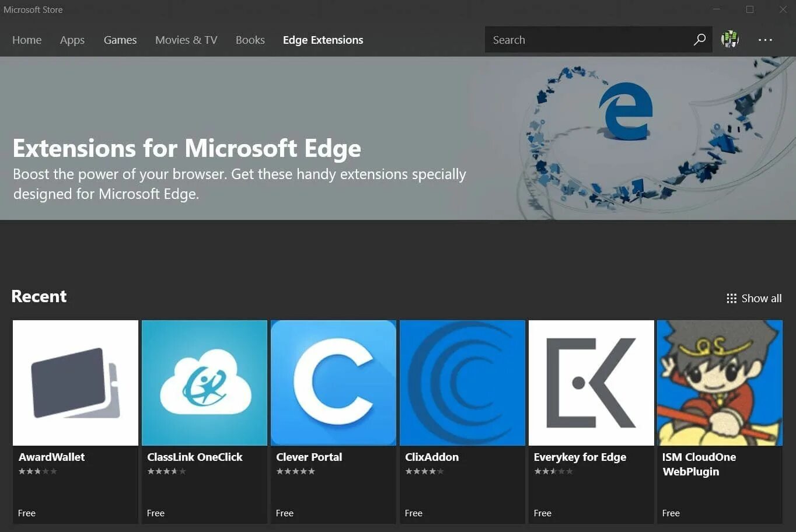
Task: Click the Edge logo in the banner
Action: [x=626, y=111]
